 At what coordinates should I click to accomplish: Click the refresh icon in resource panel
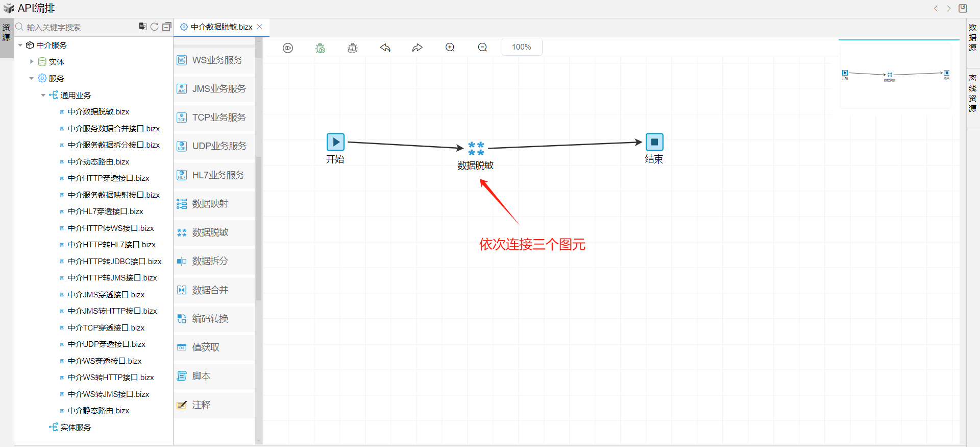[x=154, y=27]
